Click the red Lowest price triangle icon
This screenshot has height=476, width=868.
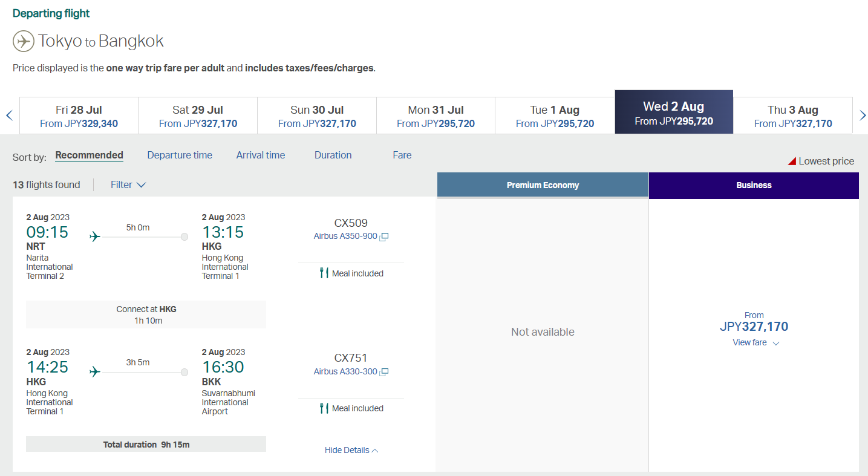tap(792, 161)
